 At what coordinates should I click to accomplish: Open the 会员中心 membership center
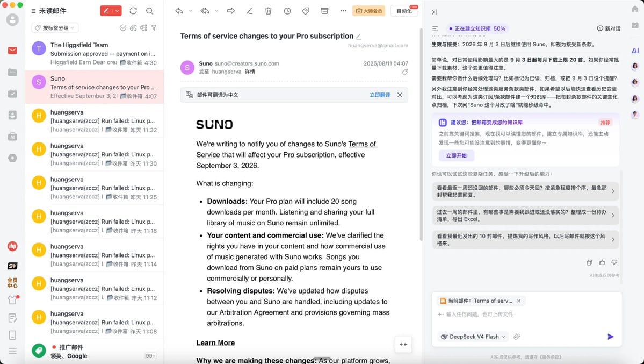click(x=12, y=283)
